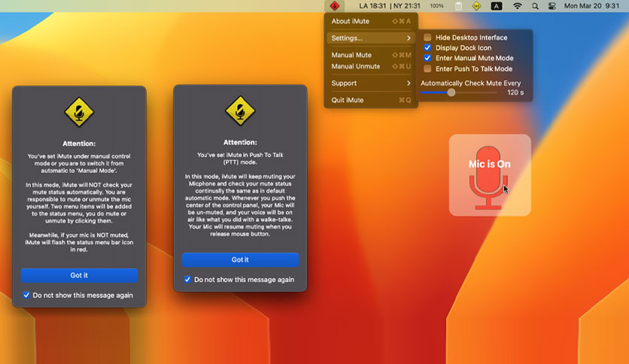629x364 pixels.
Task: Click Got it in Push To Talk dialog
Action: [x=240, y=259]
